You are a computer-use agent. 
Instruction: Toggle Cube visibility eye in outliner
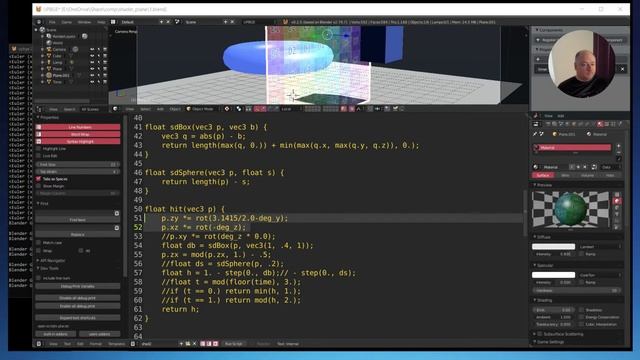tap(92, 56)
